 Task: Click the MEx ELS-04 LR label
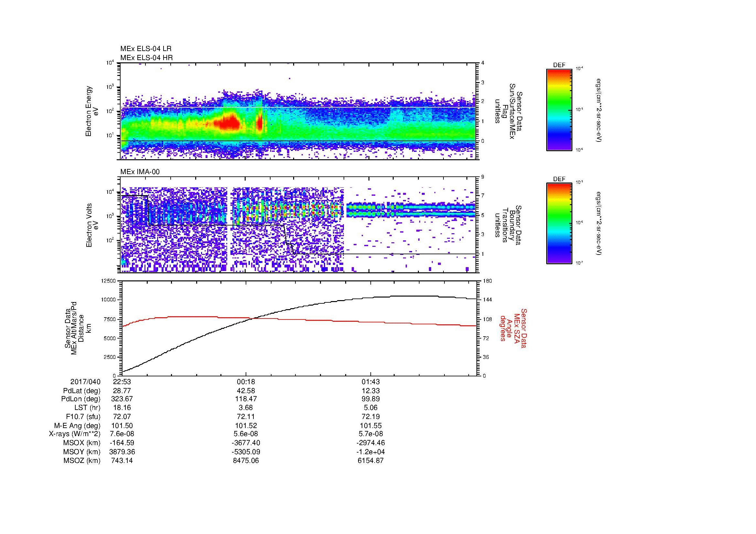pos(146,49)
